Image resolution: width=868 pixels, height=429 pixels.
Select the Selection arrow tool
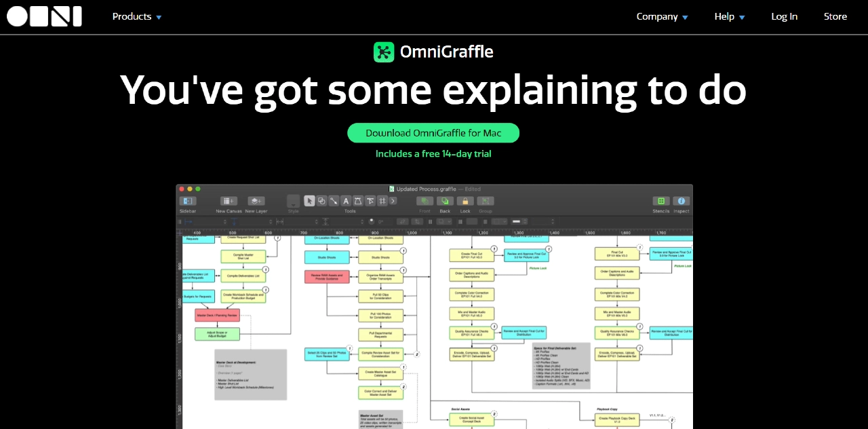click(309, 201)
